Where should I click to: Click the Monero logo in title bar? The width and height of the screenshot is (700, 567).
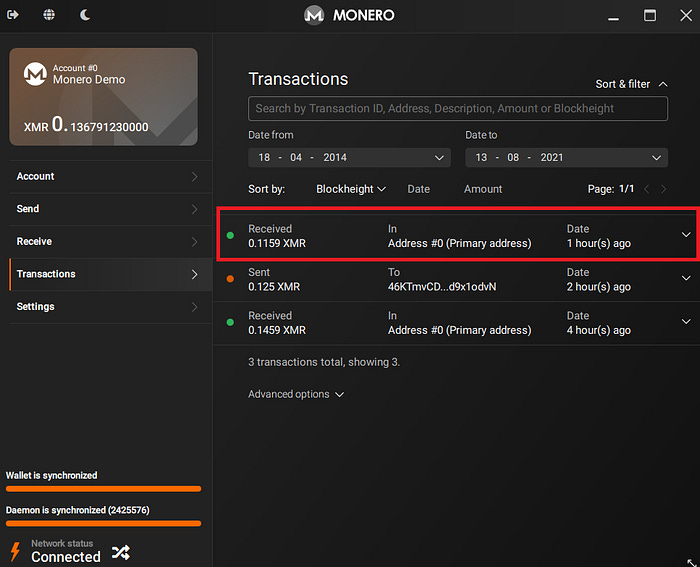coord(314,15)
